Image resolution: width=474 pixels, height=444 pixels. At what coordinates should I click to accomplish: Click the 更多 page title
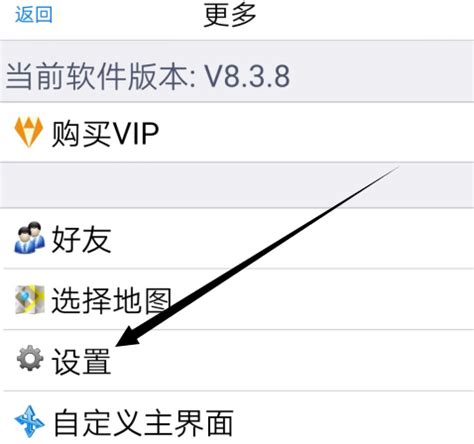pos(230,15)
